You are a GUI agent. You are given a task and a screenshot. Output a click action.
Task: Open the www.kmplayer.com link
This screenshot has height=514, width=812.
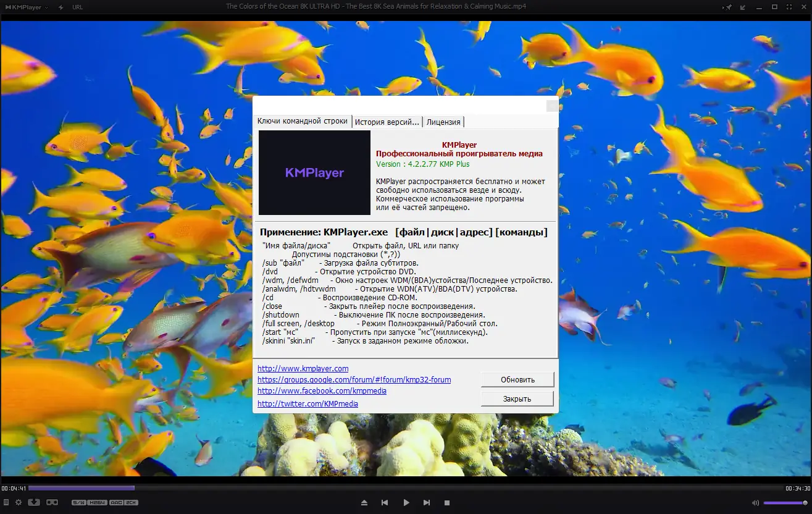tap(303, 369)
